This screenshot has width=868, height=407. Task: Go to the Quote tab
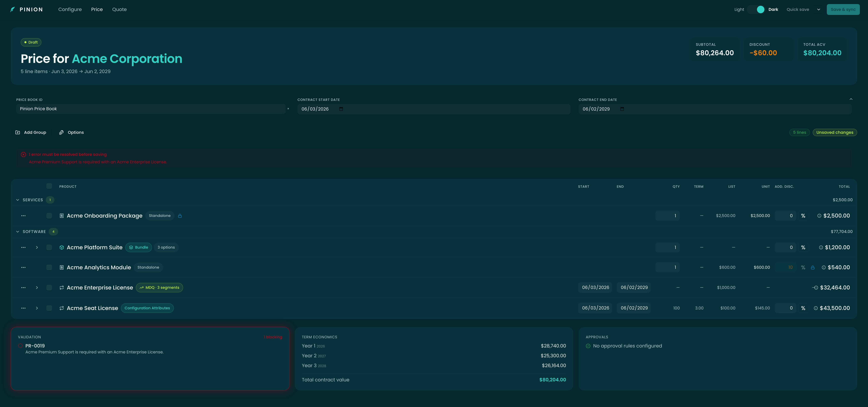119,9
